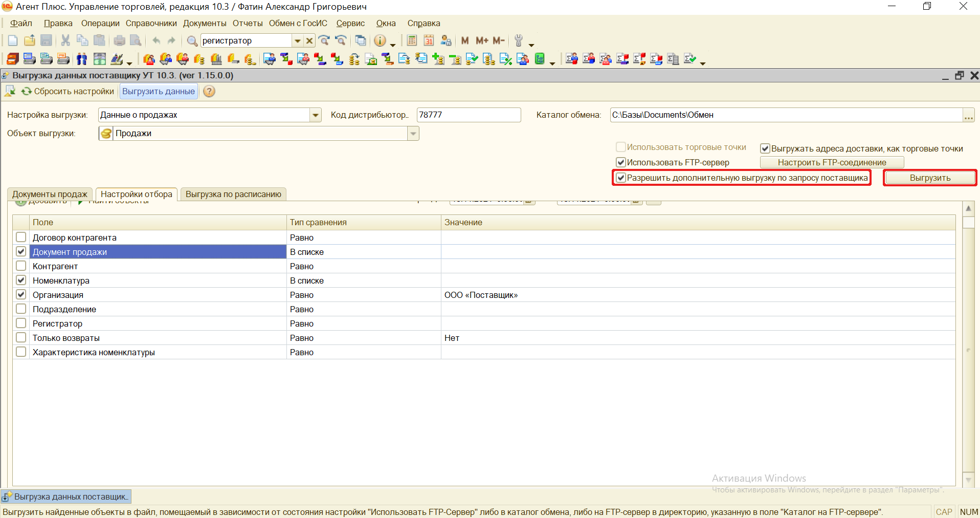Viewport: 980px width, 518px height.
Task: Click the Настроить FTP-соединение button
Action: [832, 162]
